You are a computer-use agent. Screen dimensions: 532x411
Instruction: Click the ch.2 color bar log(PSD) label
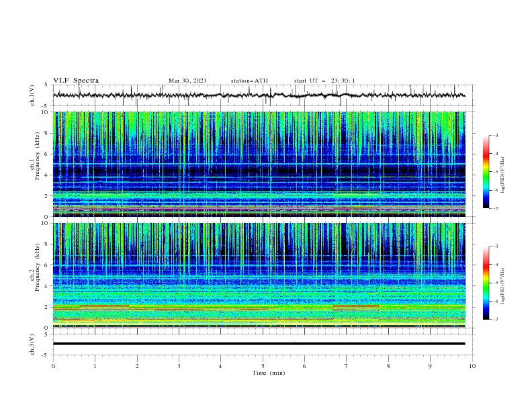tap(503, 286)
